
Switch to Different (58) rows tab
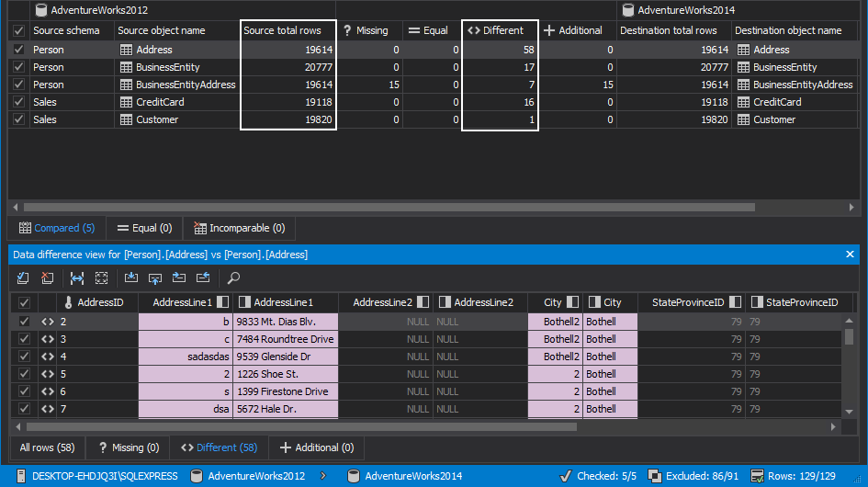(x=219, y=447)
